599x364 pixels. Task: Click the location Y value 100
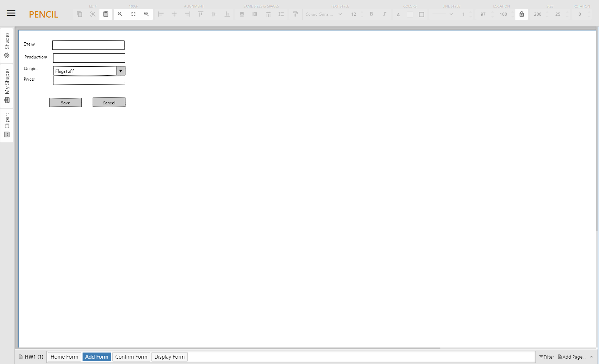pos(503,14)
